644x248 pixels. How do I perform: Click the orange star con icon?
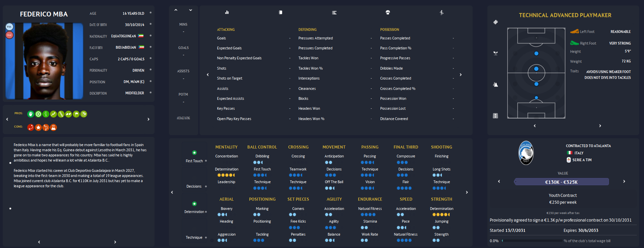38,127
